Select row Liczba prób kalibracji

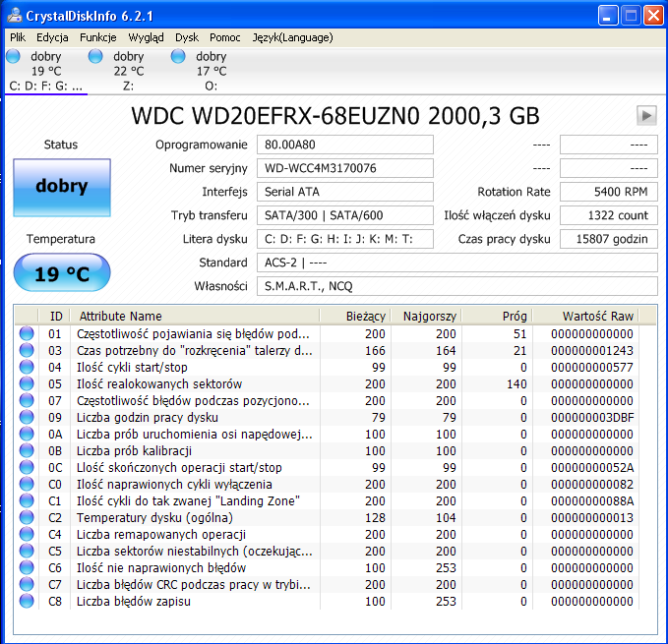pos(328,450)
